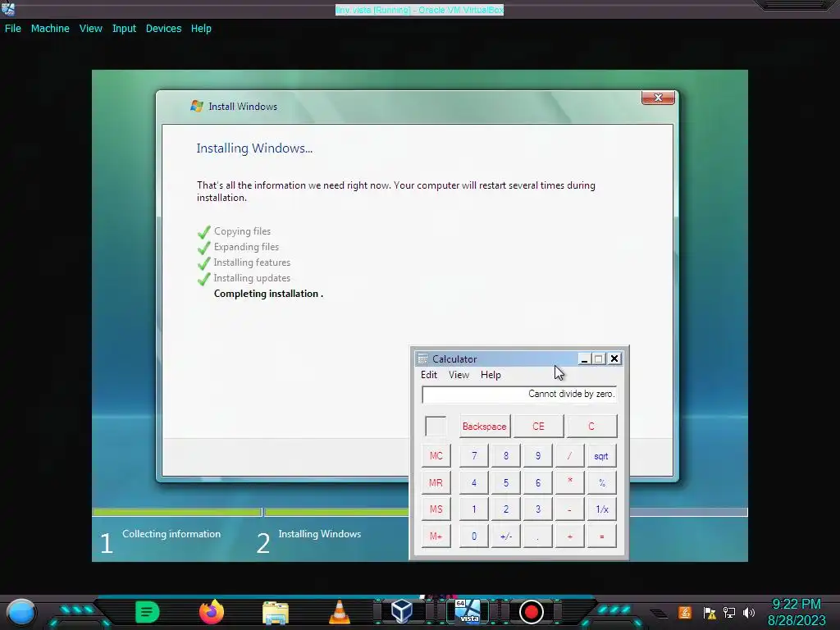
Task: Click the calculator multiply button
Action: click(569, 482)
